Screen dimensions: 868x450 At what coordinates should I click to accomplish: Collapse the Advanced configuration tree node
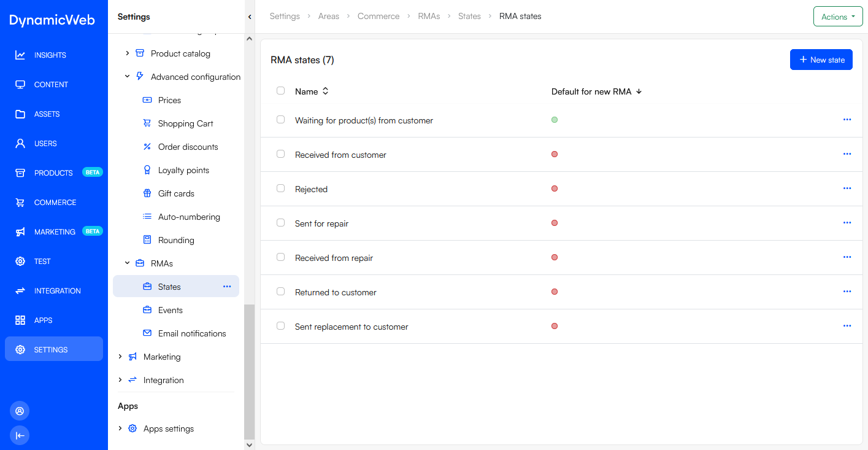(x=127, y=77)
